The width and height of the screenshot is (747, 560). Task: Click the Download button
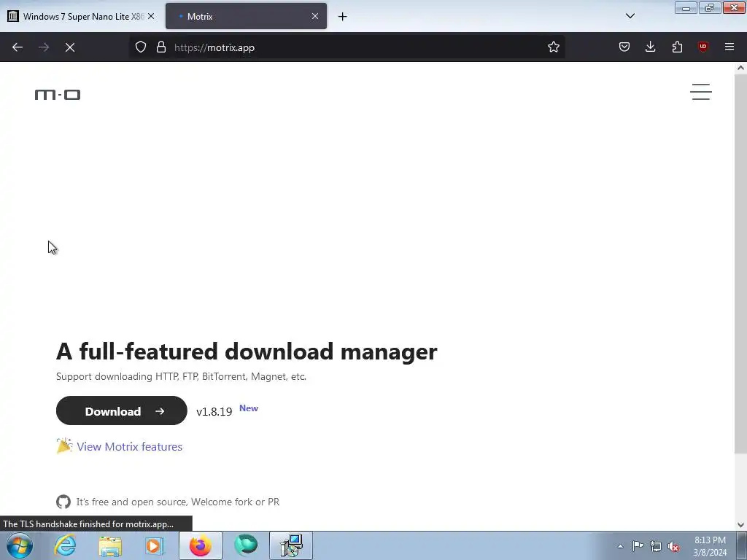(122, 411)
